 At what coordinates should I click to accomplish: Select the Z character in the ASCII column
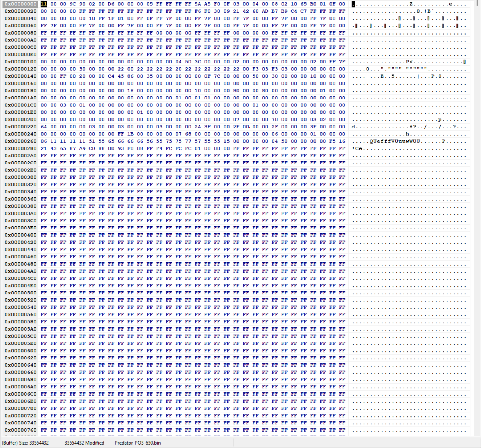[x=411, y=4]
